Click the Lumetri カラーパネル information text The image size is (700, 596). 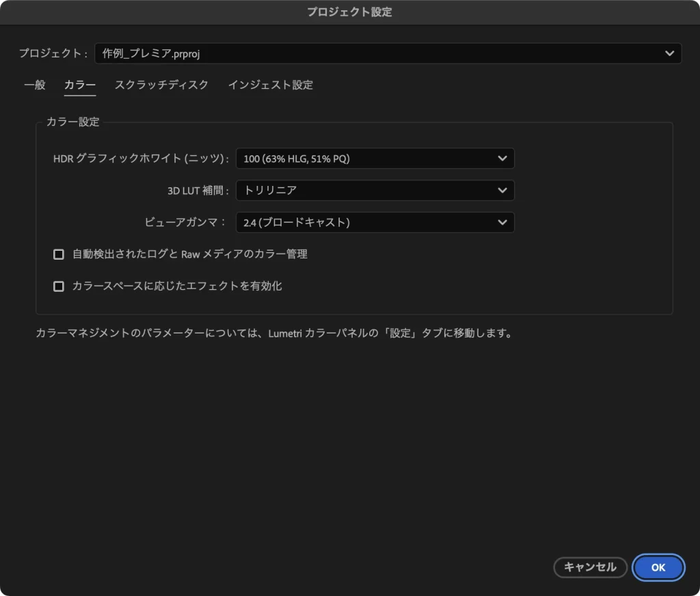point(275,334)
